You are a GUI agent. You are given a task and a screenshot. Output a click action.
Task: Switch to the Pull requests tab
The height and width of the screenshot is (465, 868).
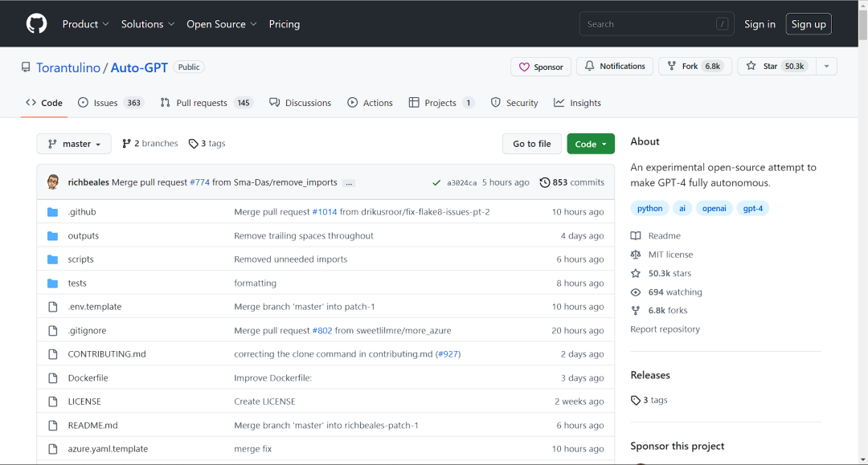(x=206, y=103)
